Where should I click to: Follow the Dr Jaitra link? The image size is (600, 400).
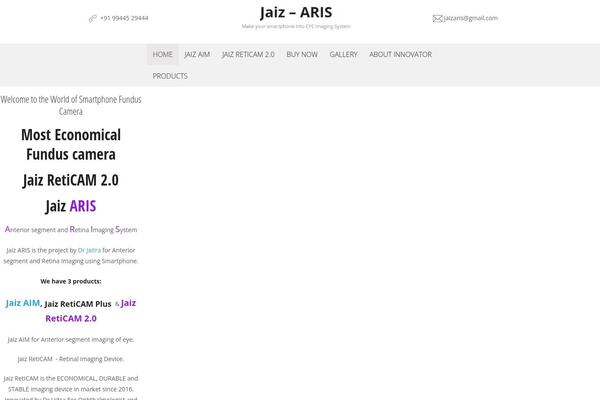click(89, 250)
